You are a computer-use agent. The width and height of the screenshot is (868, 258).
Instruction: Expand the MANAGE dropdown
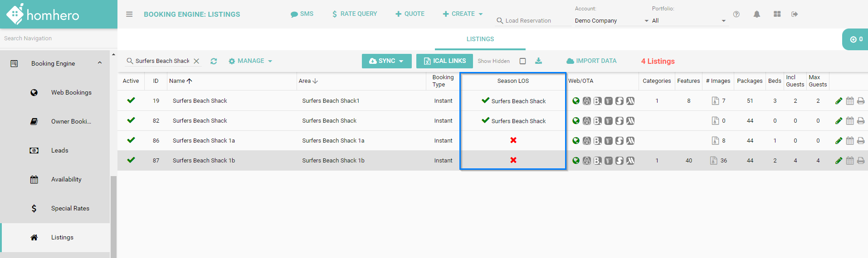click(x=250, y=61)
